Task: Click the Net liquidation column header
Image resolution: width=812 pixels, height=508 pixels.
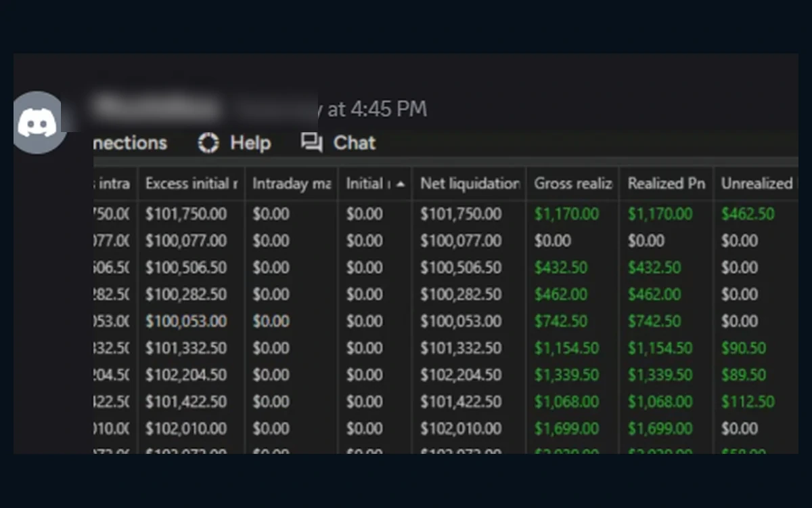Action: (x=469, y=184)
